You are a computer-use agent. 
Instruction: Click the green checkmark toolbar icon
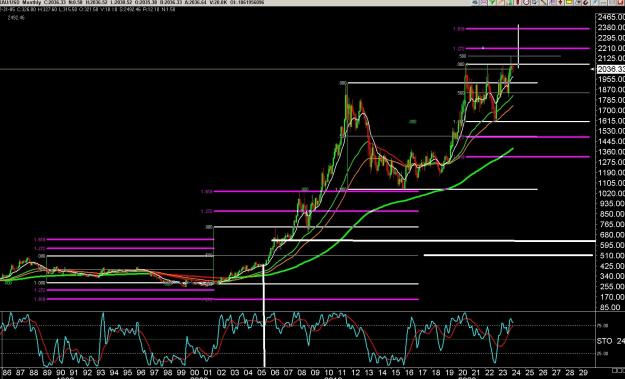pos(492,2)
